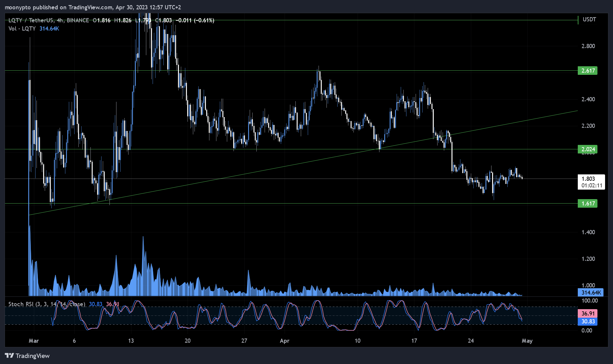Screen dimensions: 613x364
Task: Click the 17 date label on time axis
Action: [414, 341]
